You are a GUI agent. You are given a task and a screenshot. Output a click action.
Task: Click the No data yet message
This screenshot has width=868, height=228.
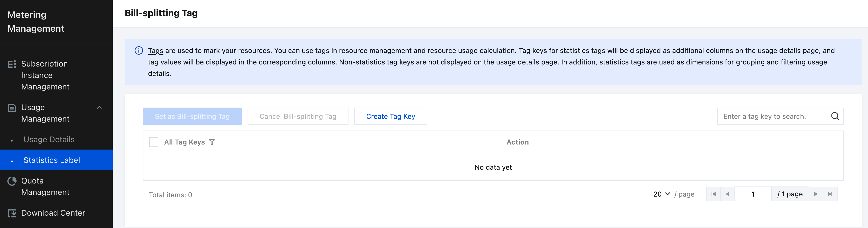[x=493, y=167]
